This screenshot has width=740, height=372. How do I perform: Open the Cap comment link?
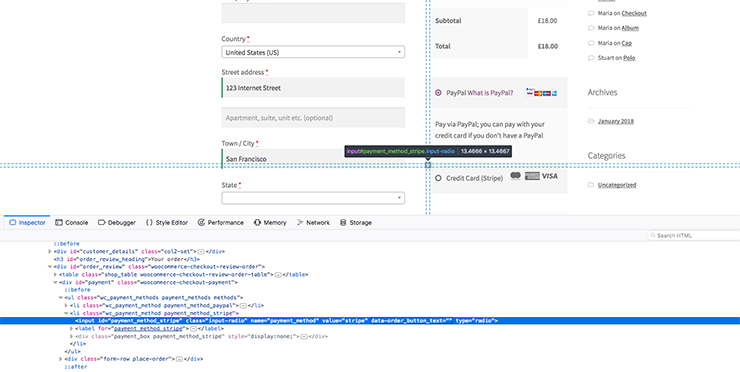point(626,43)
